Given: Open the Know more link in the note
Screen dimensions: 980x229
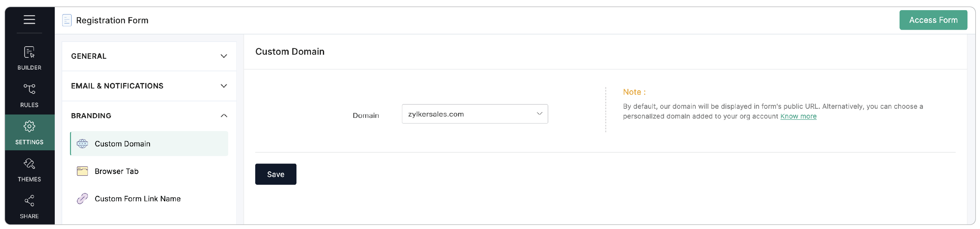Looking at the screenshot, I should point(798,117).
